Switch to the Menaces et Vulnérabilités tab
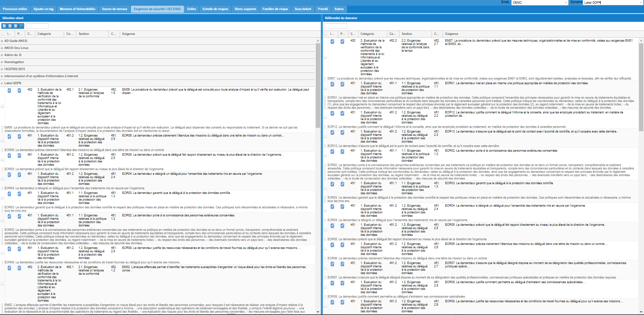Screen dimensions: 644x315 (77, 9)
